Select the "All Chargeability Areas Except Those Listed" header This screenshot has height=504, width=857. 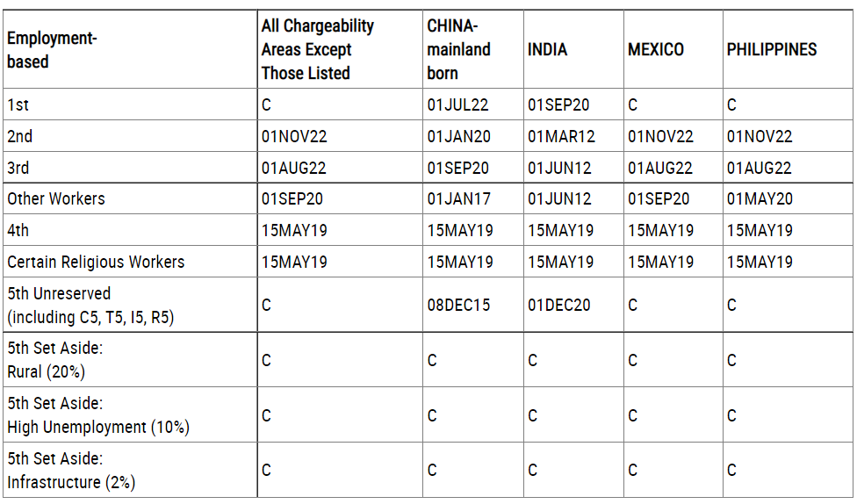(x=317, y=50)
